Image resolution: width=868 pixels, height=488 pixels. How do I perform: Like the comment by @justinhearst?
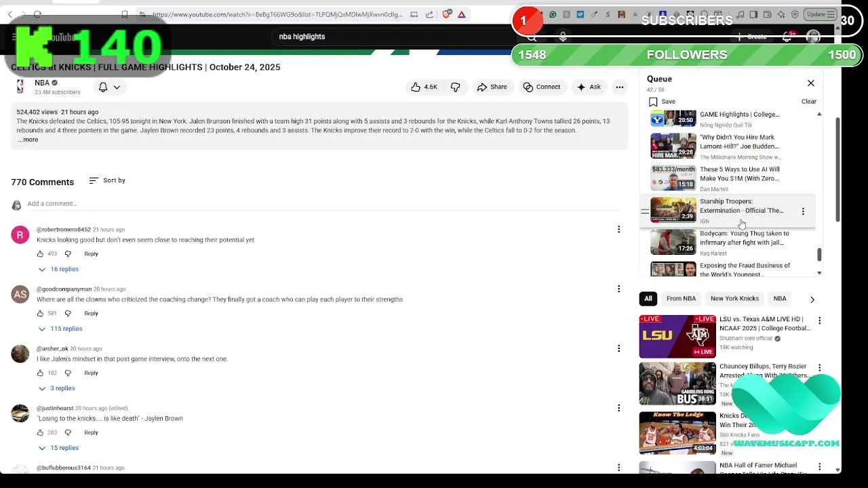tap(40, 432)
